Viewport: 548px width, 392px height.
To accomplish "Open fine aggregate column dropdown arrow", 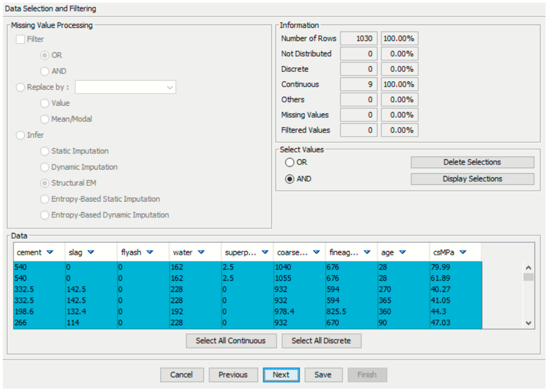I will point(367,252).
